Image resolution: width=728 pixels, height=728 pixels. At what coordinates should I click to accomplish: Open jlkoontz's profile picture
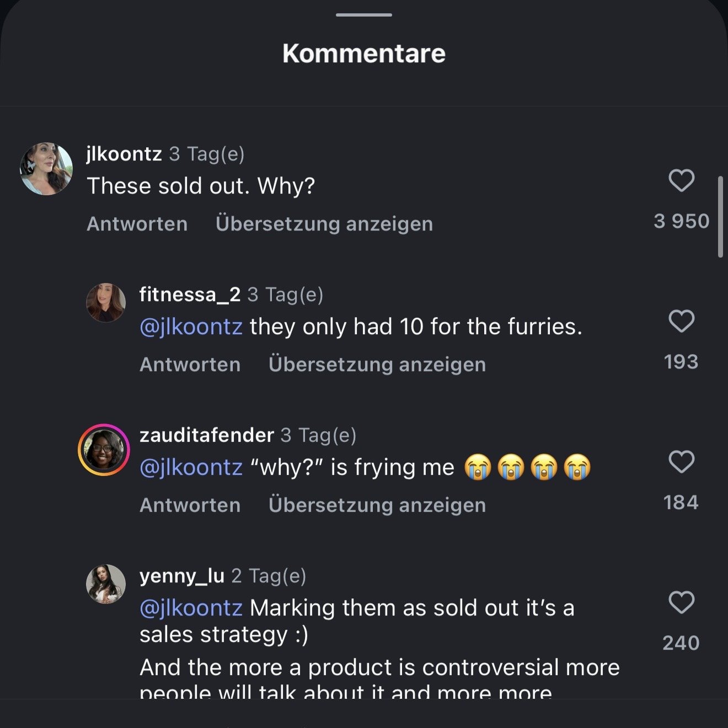point(46,169)
